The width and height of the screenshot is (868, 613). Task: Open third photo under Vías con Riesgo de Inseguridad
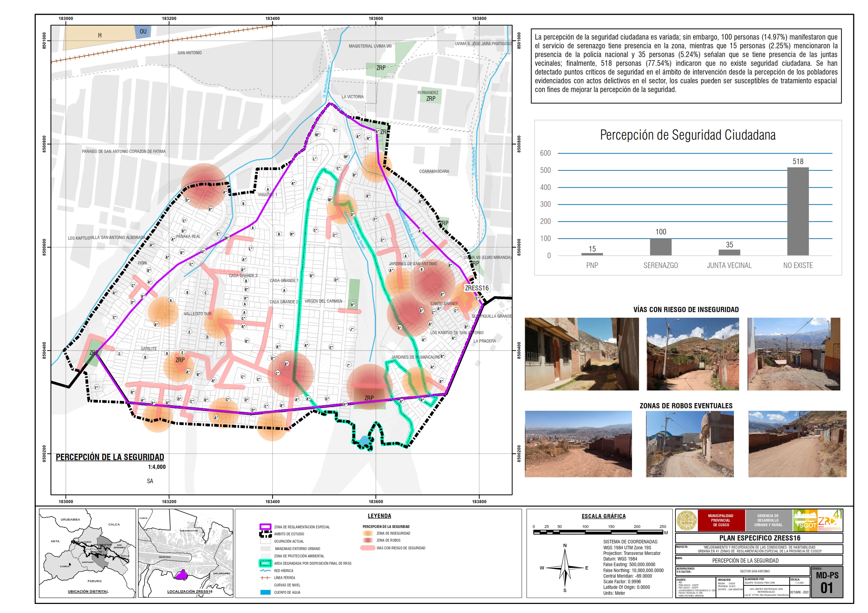tap(793, 354)
